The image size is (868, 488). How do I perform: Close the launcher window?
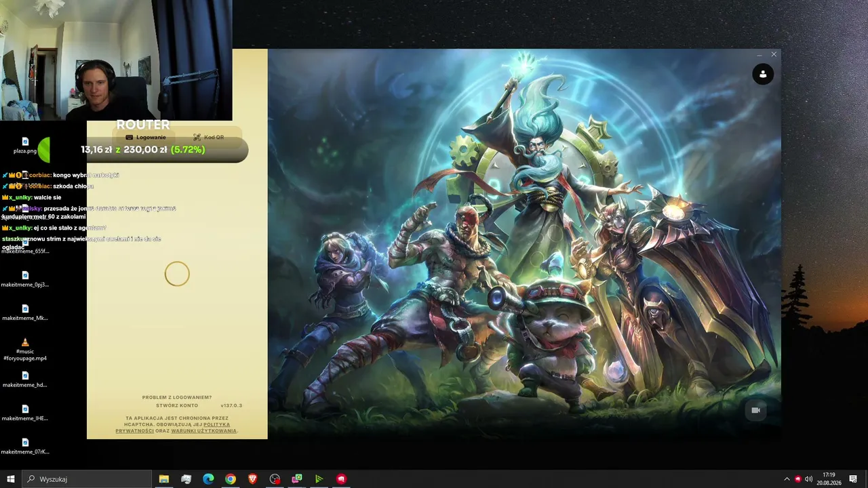click(x=774, y=54)
